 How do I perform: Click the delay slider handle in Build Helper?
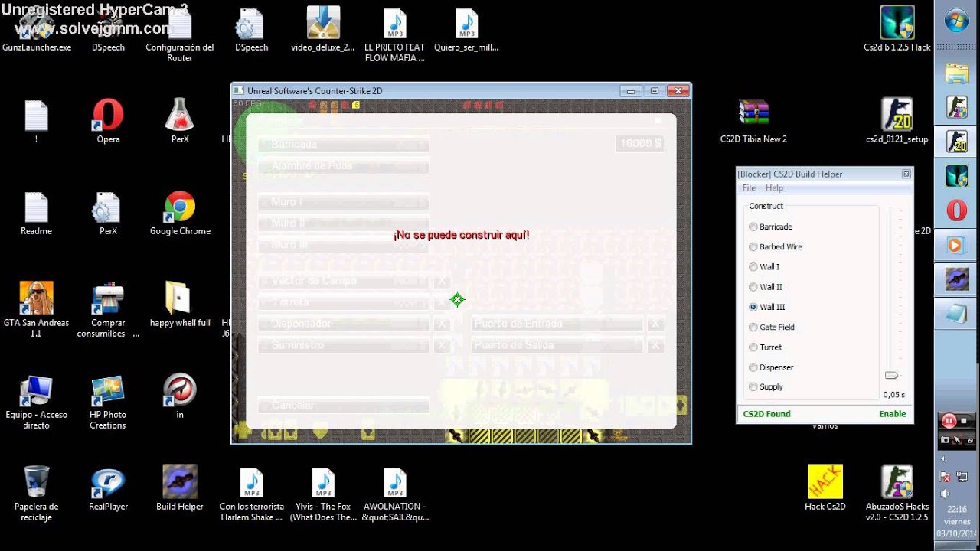pos(891,375)
